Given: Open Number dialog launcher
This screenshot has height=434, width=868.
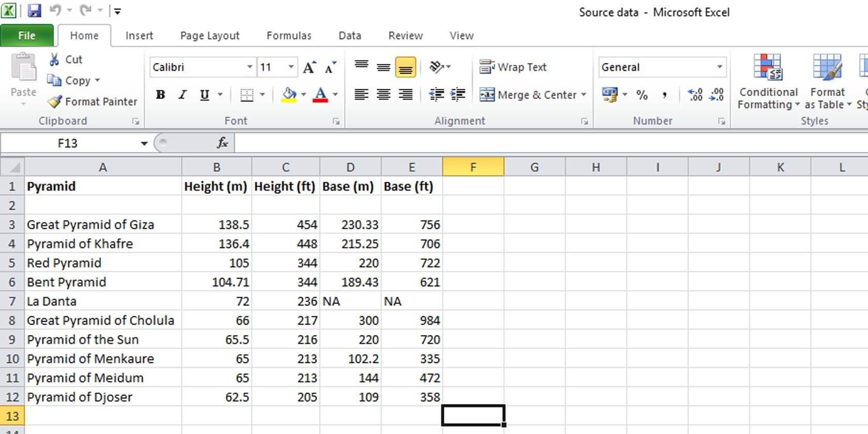Looking at the screenshot, I should 722,121.
